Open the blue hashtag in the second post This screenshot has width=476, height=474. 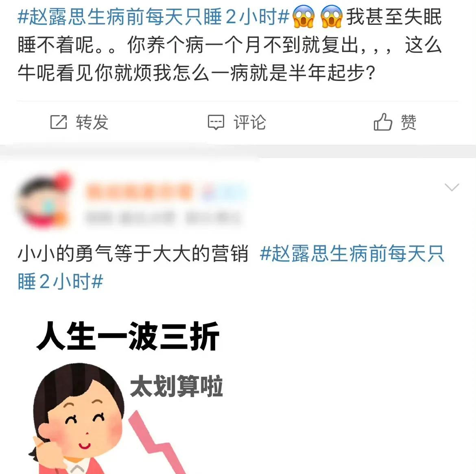point(231,267)
